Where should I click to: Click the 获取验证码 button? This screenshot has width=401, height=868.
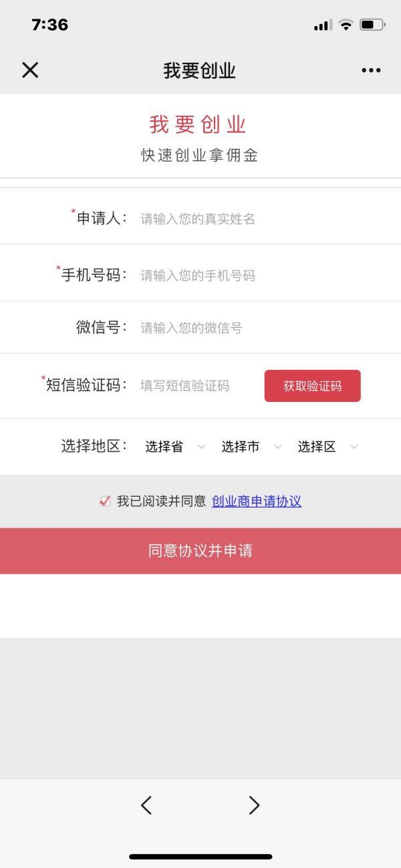pyautogui.click(x=312, y=386)
